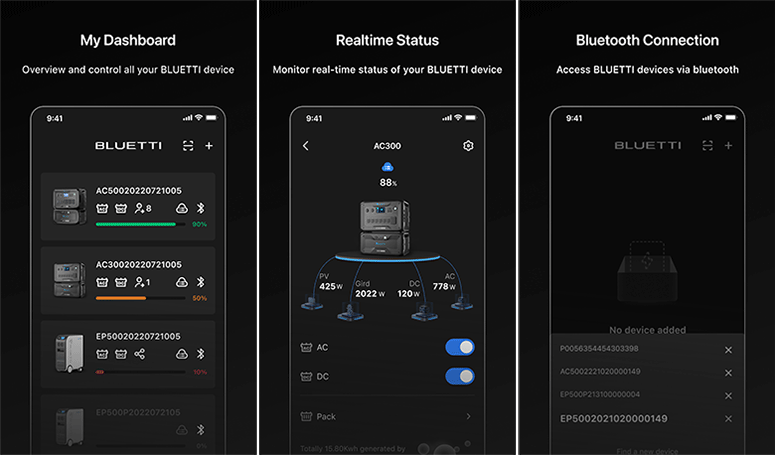
Task: Open settings gear on AC300 screen
Action: click(468, 146)
